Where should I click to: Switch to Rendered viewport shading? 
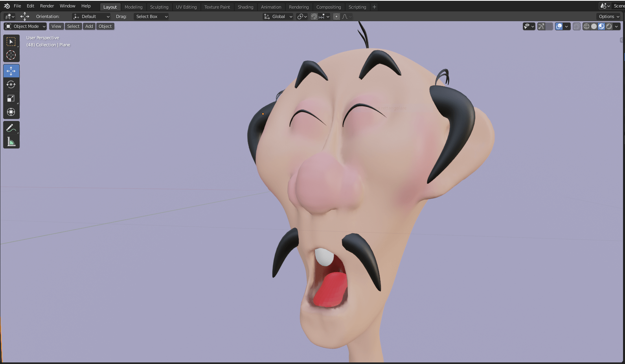pos(609,26)
